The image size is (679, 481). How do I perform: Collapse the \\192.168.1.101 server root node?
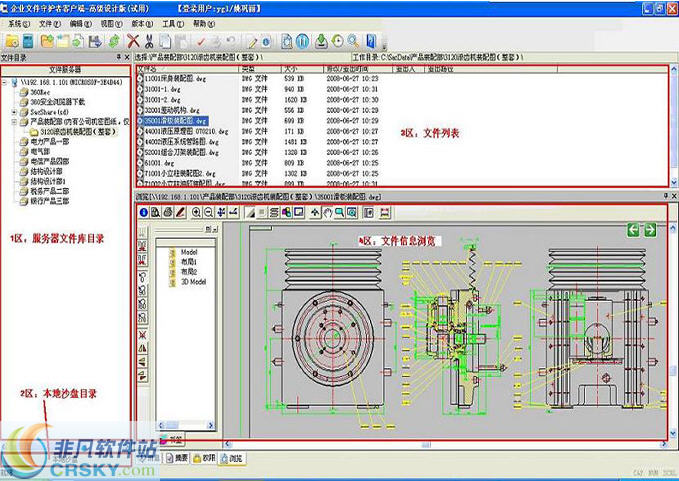[5, 82]
